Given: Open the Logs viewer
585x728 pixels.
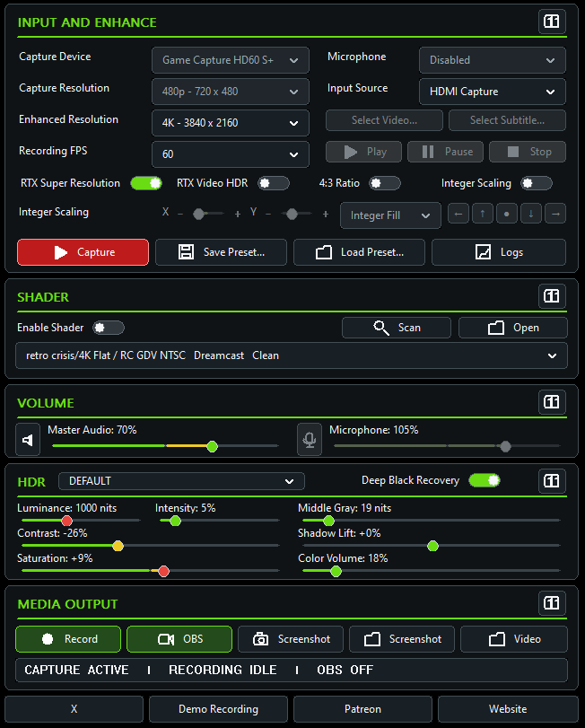Looking at the screenshot, I should click(499, 252).
